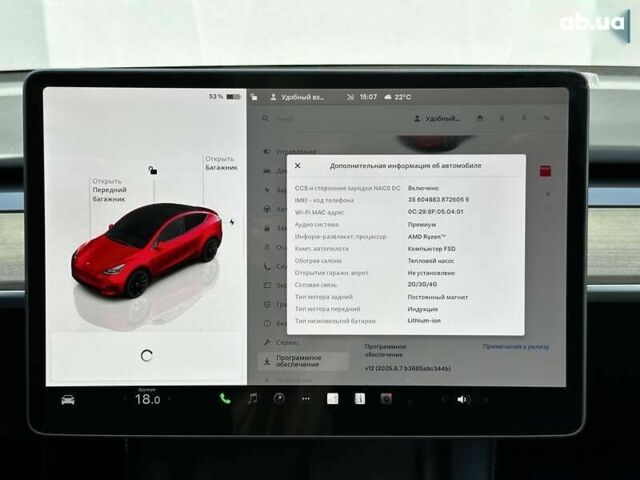Tap the notifications bell icon in settings header
Screen dimensions: 640x480
coord(502,118)
